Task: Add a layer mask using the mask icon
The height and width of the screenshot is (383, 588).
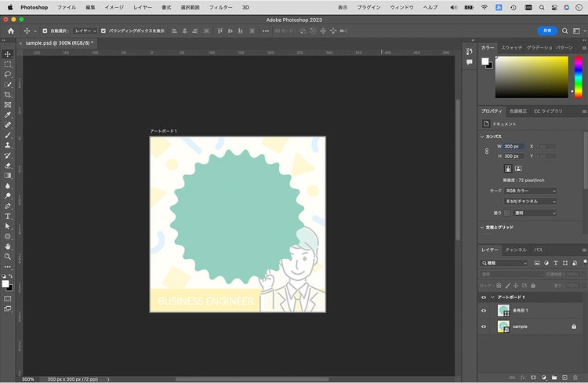Action: pos(533,378)
